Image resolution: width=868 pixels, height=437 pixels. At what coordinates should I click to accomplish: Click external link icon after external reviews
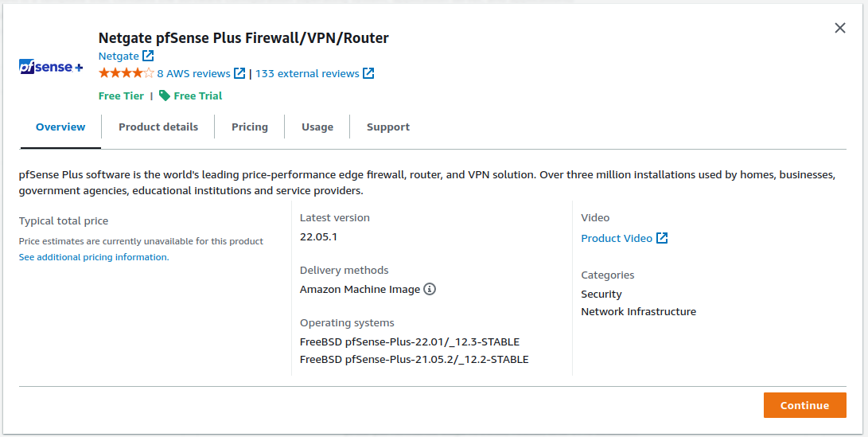click(x=368, y=73)
